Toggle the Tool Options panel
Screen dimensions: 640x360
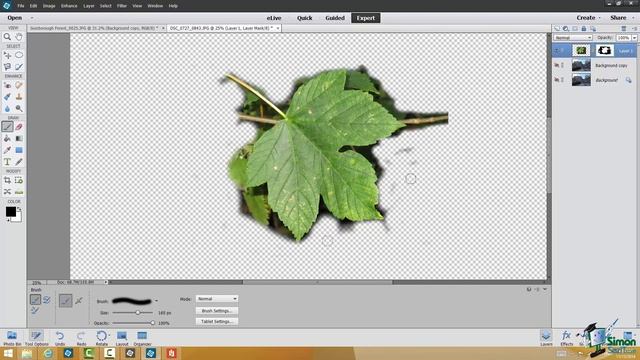[x=36, y=338]
